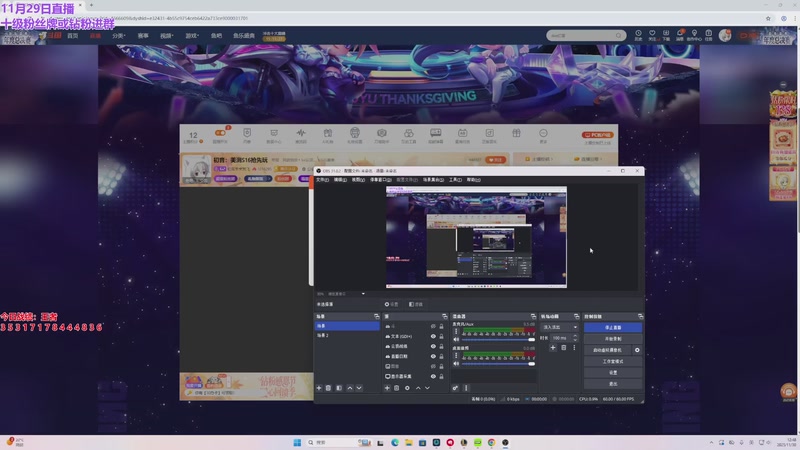Adjust the Desktop Audio volume slider
This screenshot has height=450, width=800.
click(x=498, y=364)
